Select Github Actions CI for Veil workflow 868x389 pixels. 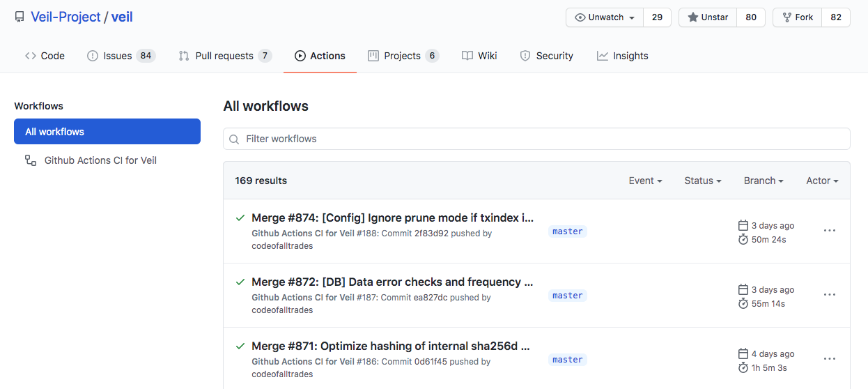tap(100, 160)
